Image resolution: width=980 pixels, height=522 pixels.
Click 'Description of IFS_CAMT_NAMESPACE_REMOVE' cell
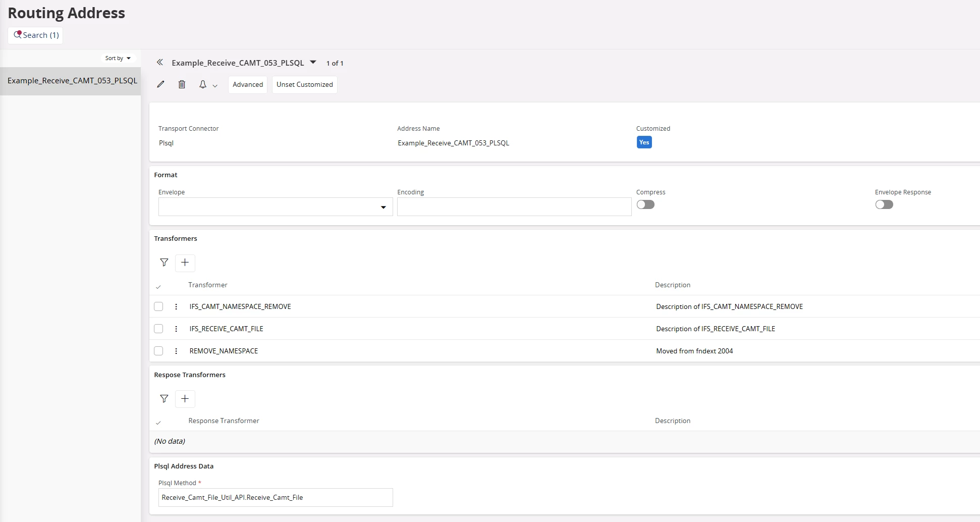click(x=730, y=306)
